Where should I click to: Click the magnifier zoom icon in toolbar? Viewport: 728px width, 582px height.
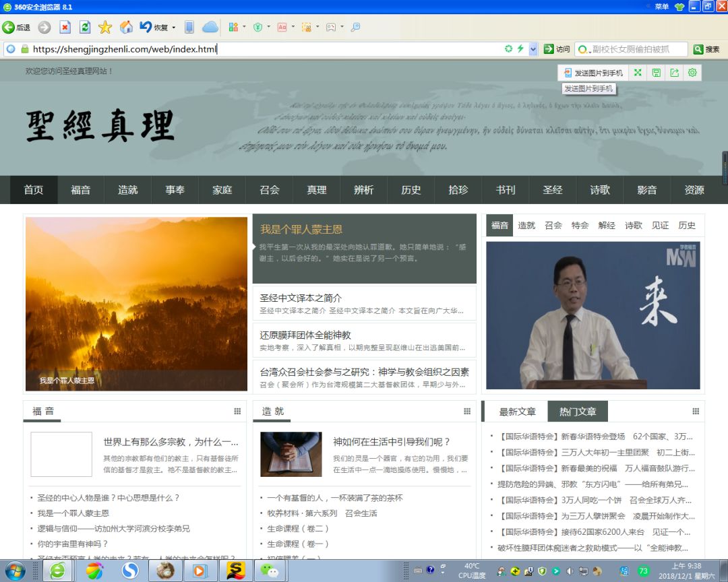tap(355, 28)
